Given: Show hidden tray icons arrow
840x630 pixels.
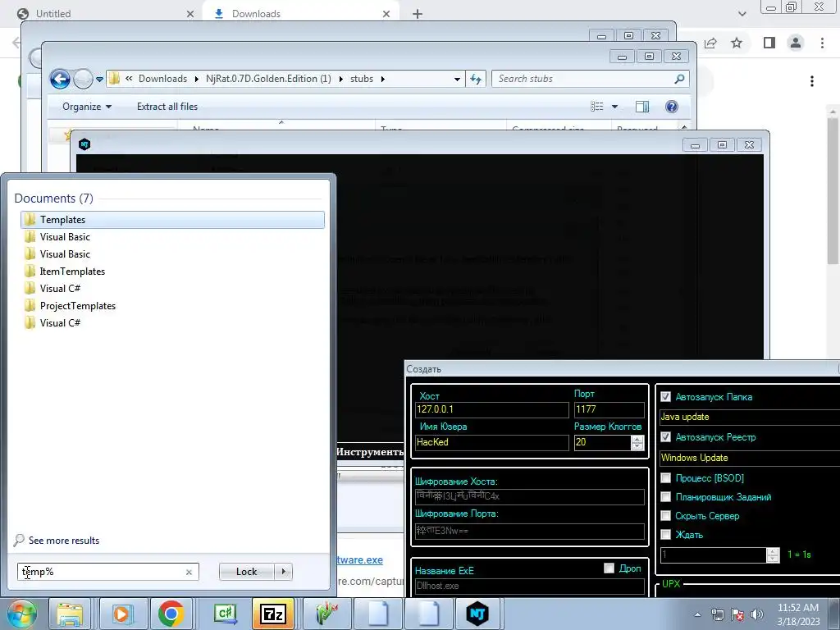Looking at the screenshot, I should (x=697, y=614).
